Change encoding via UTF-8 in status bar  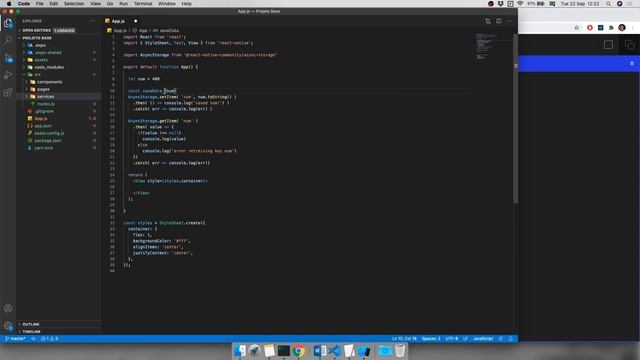click(451, 339)
